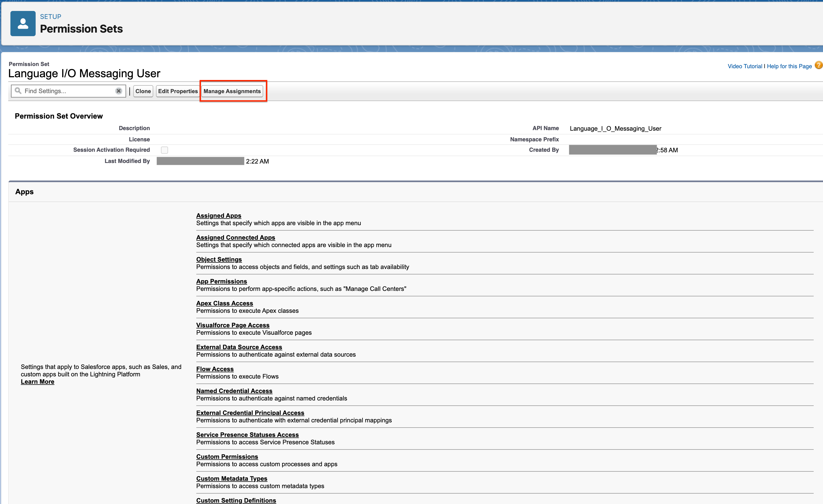
Task: Open App Permissions link
Action: click(x=222, y=281)
